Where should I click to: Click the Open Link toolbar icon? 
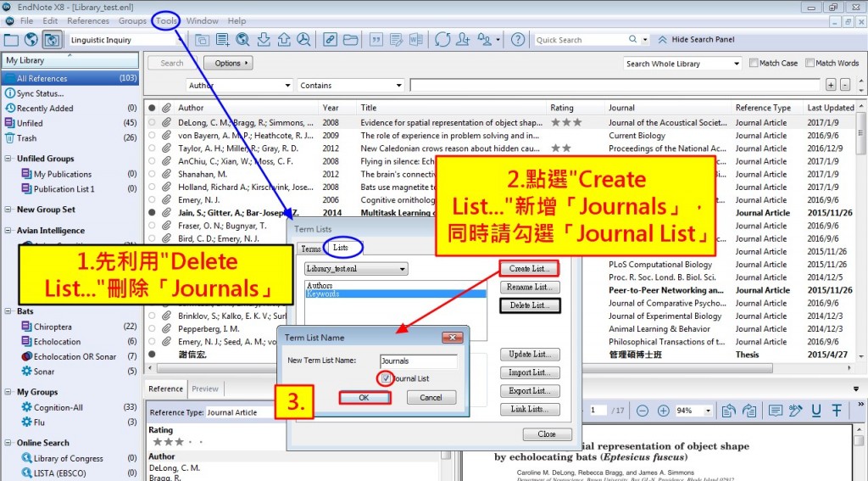tap(330, 40)
